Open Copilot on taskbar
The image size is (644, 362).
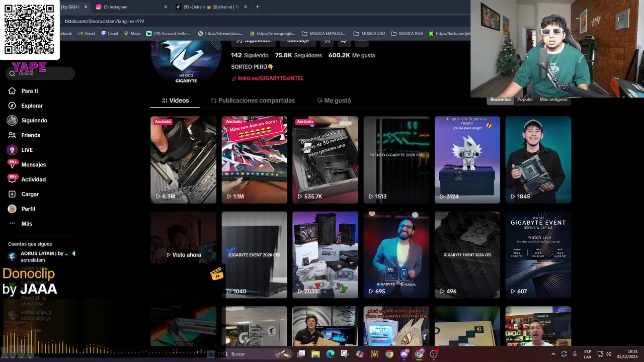360,354
